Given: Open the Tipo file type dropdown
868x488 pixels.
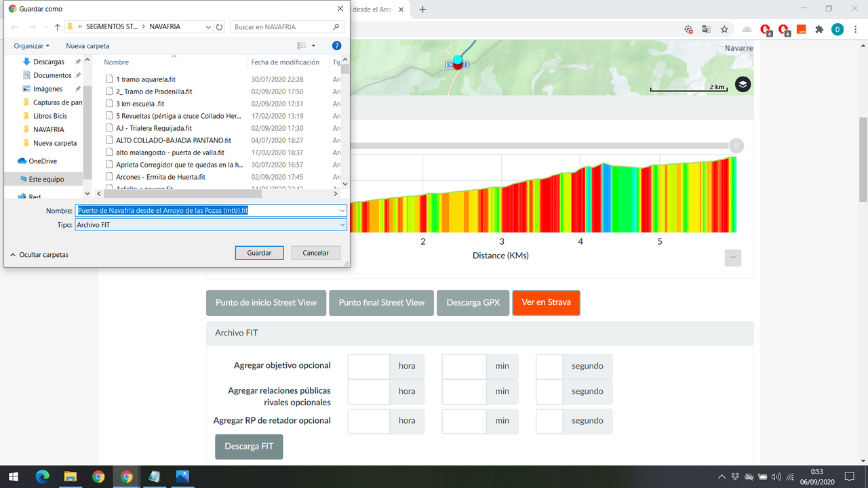Looking at the screenshot, I should tap(342, 224).
